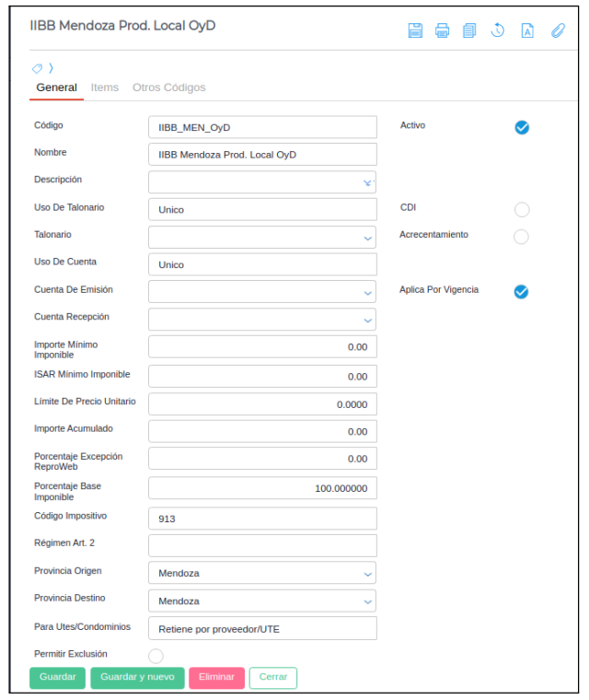Enable the Permitir Exclusión checkbox
This screenshot has width=589, height=700.
(x=156, y=656)
